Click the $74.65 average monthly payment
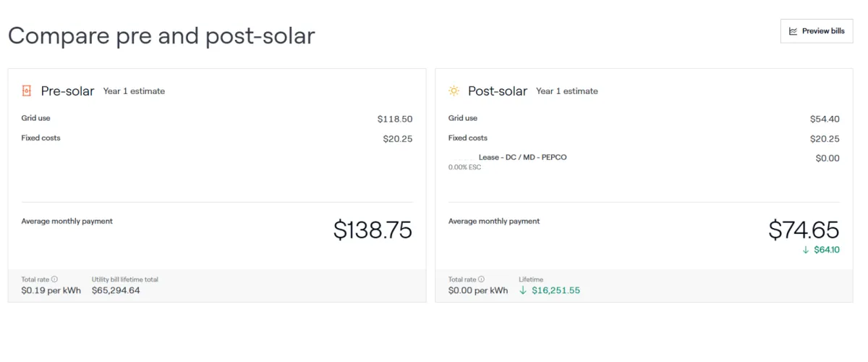 [804, 230]
